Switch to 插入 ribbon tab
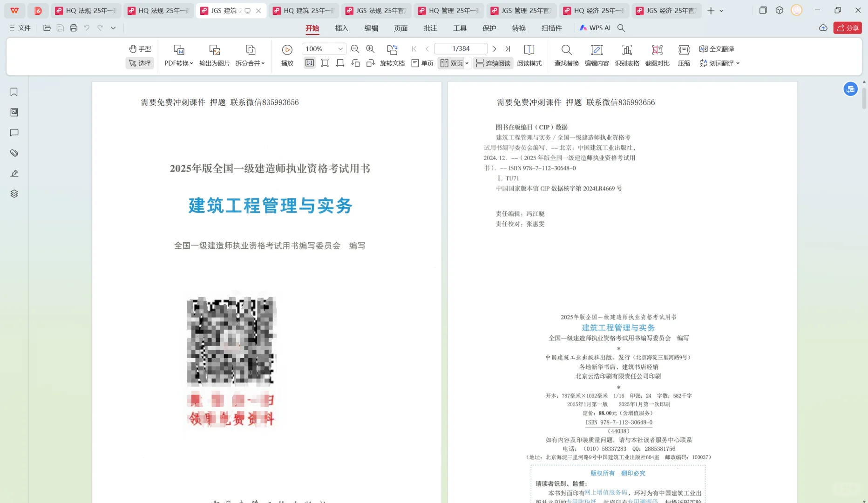 [x=341, y=28]
